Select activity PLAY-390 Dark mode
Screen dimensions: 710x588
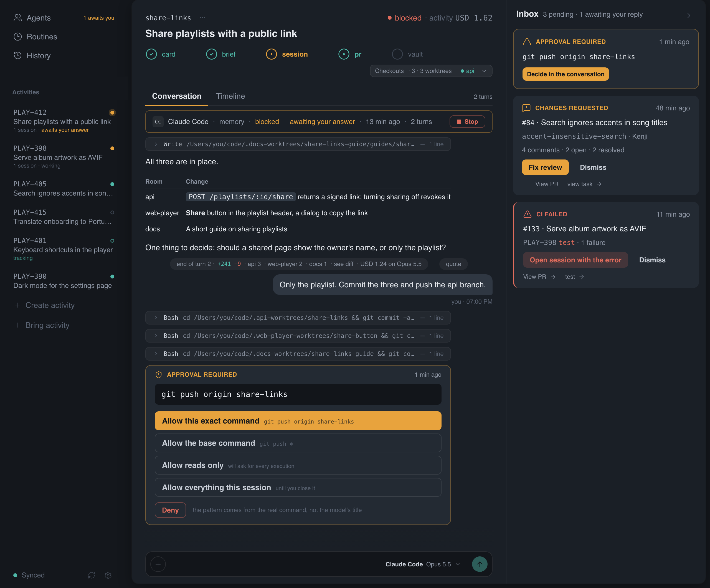[x=64, y=281]
